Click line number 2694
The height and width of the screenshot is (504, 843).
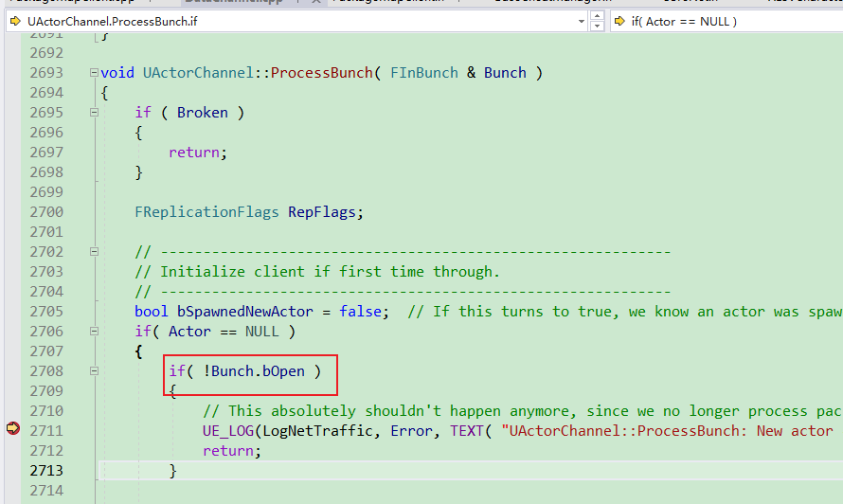tap(46, 93)
